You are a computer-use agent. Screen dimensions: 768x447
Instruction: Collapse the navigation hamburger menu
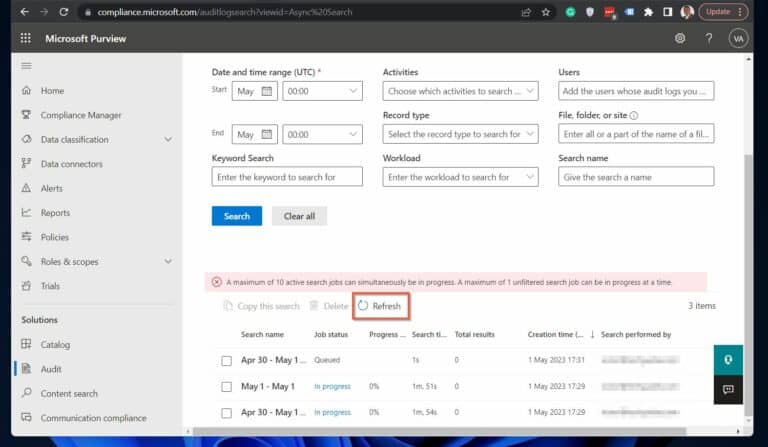point(26,66)
